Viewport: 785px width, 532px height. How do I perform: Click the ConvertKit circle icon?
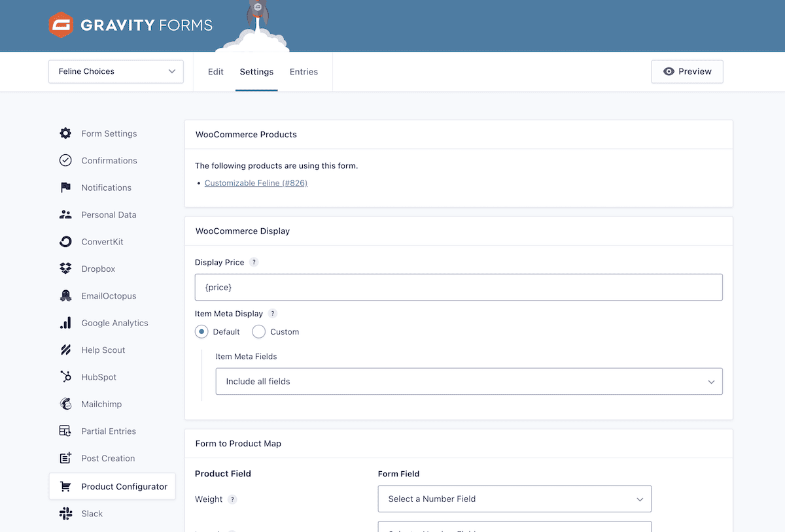click(x=65, y=242)
